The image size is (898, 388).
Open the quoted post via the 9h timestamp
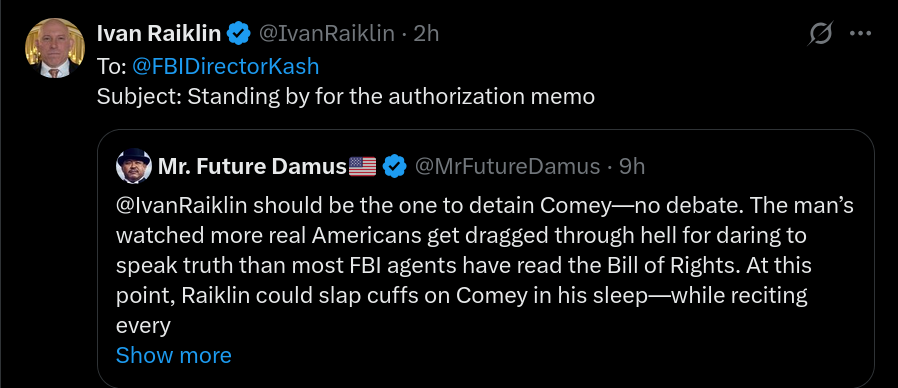pyautogui.click(x=632, y=167)
